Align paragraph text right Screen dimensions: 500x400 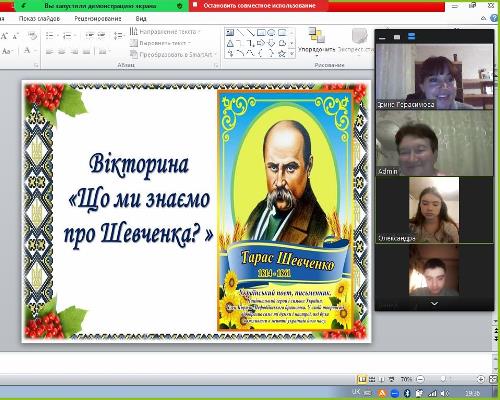74,51
